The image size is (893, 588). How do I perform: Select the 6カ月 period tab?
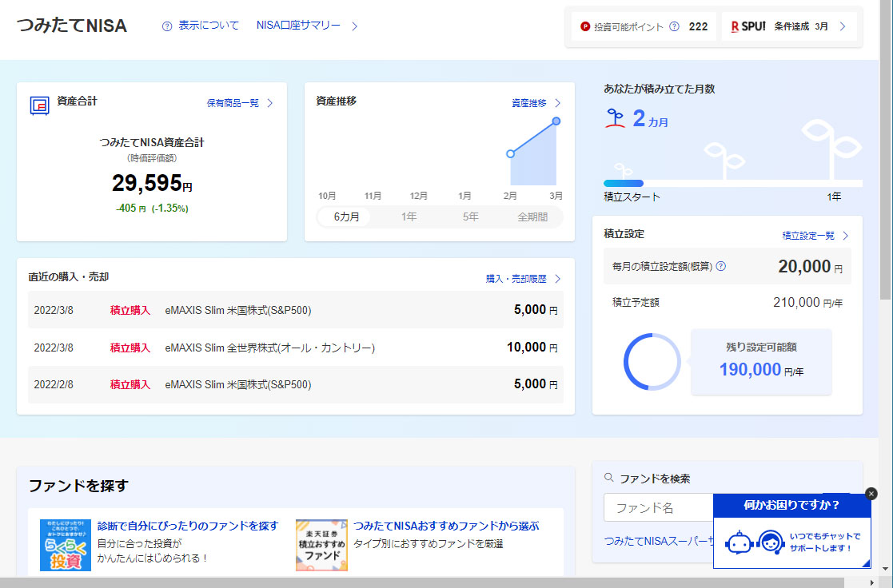click(346, 217)
